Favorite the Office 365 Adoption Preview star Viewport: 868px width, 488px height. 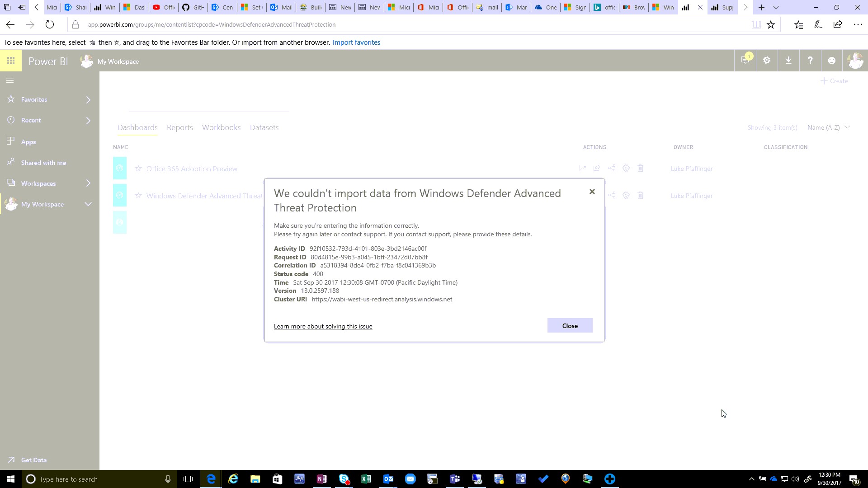(138, 169)
